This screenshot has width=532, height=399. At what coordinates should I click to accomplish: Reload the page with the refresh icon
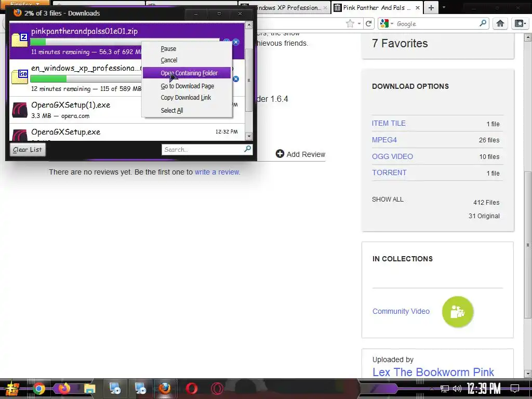tap(368, 23)
